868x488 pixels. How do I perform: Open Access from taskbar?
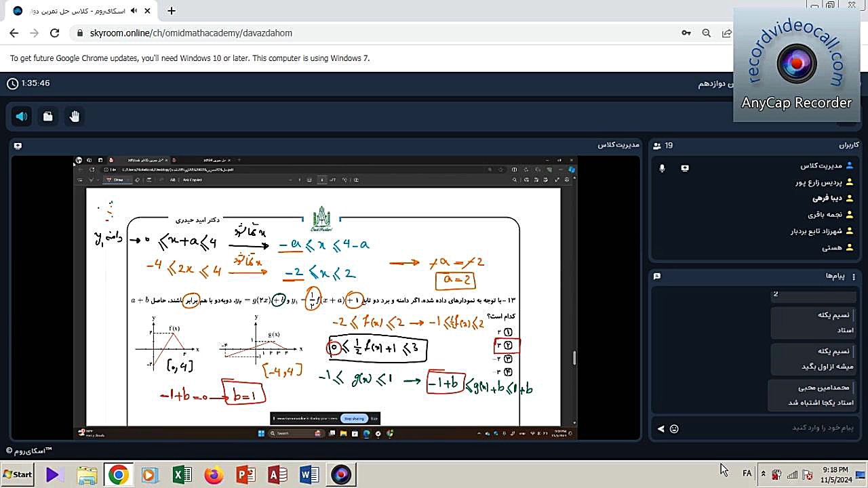277,474
